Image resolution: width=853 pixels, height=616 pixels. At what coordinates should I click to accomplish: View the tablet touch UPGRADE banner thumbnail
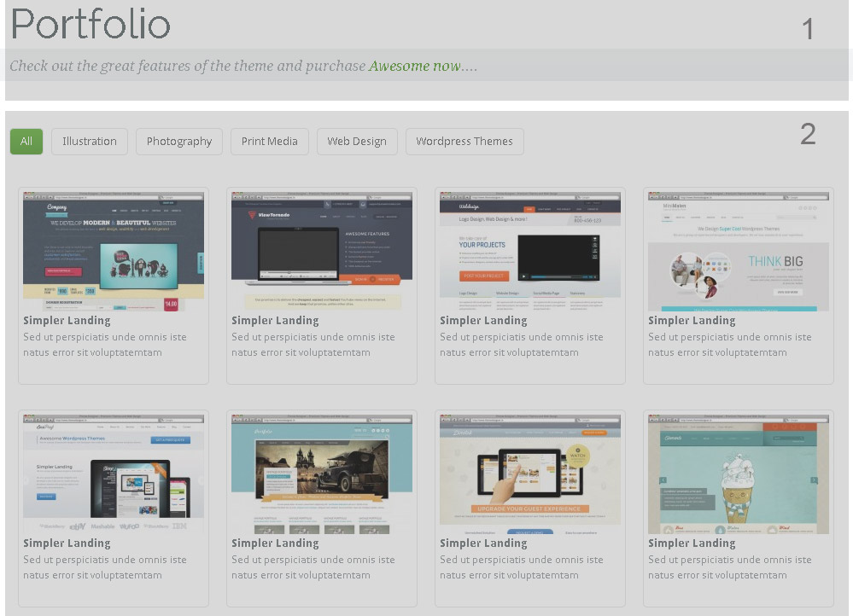coord(529,473)
